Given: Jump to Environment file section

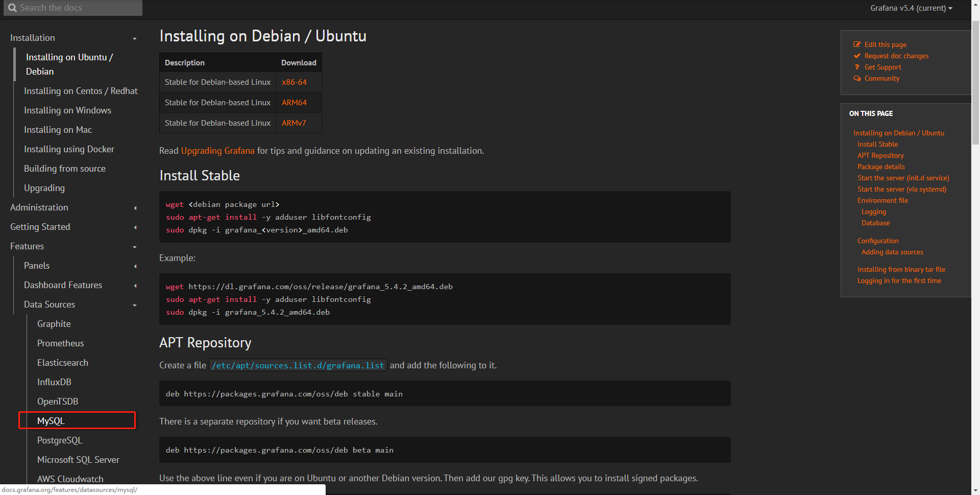Looking at the screenshot, I should click(883, 200).
